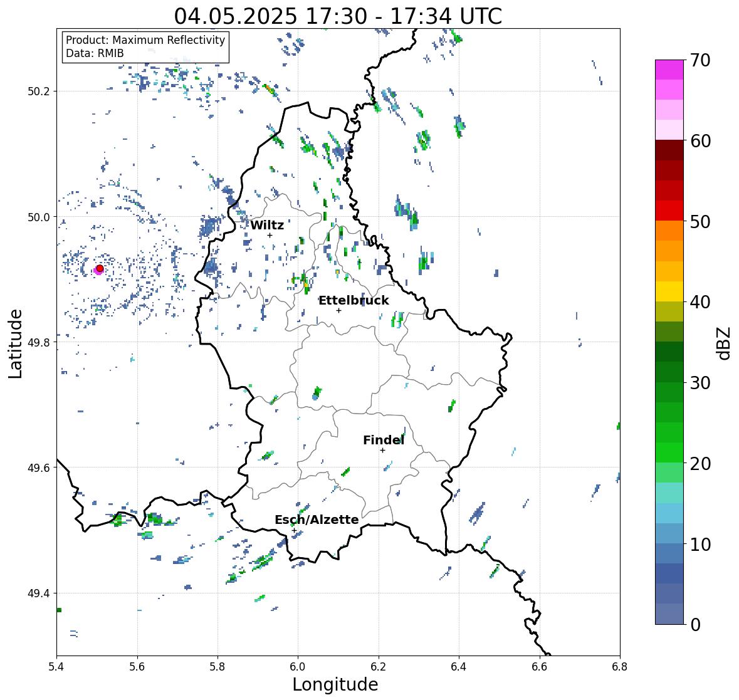Click the 6.2 longitude tick label
Screen dimensions: 739x700
coord(379,667)
